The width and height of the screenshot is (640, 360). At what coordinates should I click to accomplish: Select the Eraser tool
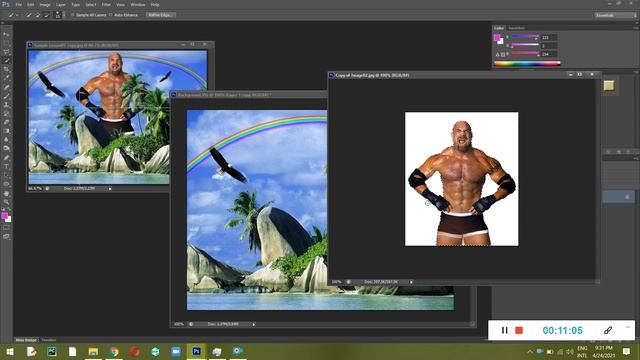click(x=6, y=122)
